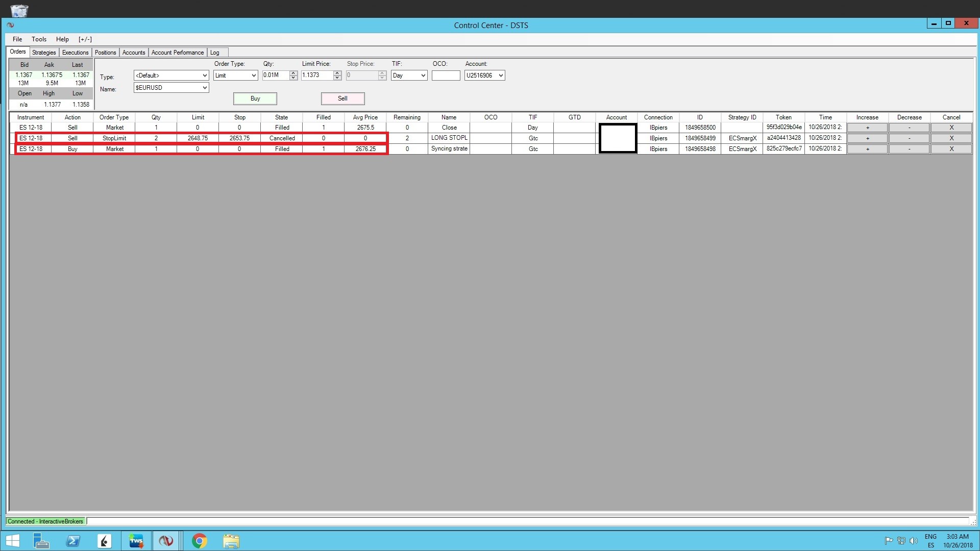Click the volume speaker tray icon
This screenshot has height=551, width=980.
coord(913,541)
